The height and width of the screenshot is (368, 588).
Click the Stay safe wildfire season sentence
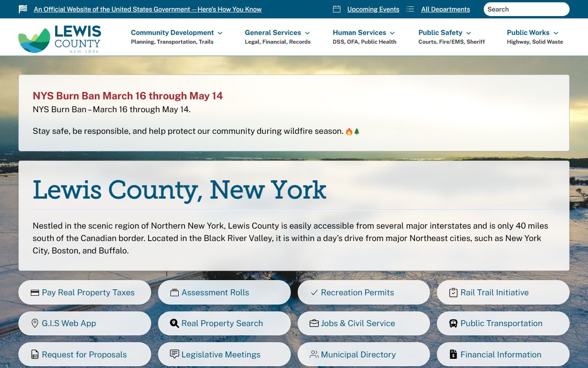pos(197,131)
